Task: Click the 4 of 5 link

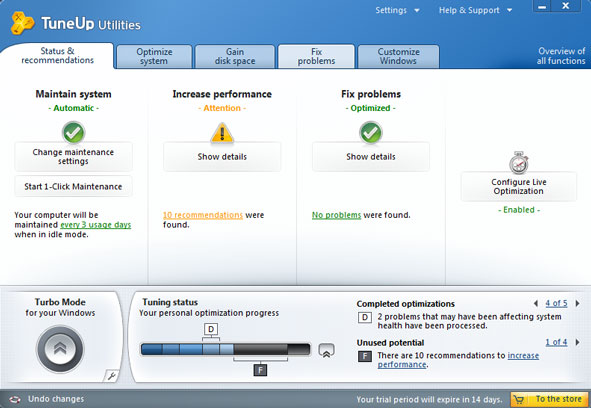Action: 556,303
